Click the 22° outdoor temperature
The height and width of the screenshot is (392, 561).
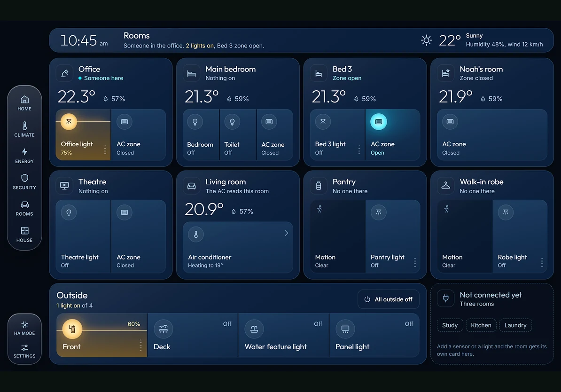449,40
